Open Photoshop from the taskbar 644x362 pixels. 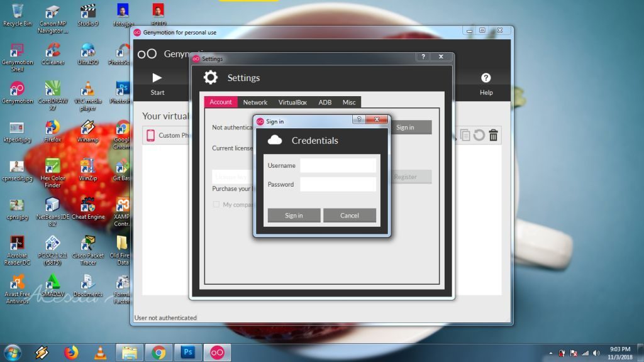(x=187, y=353)
